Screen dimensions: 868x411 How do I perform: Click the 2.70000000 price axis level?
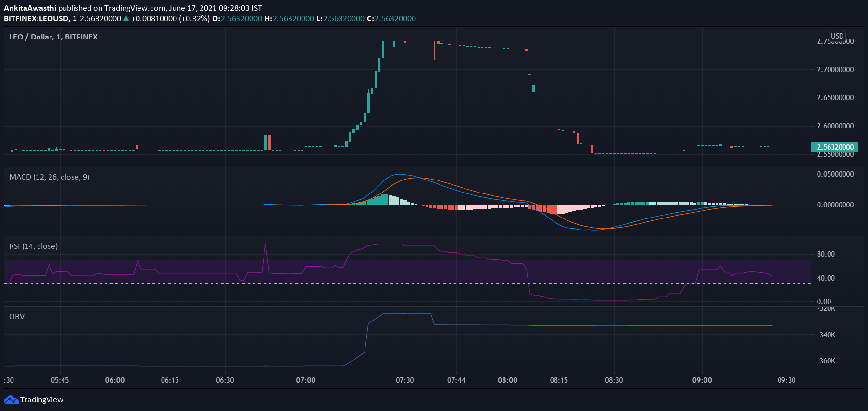tap(835, 70)
